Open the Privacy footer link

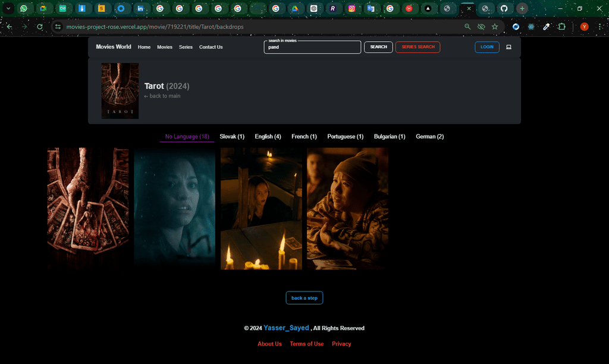click(x=341, y=344)
